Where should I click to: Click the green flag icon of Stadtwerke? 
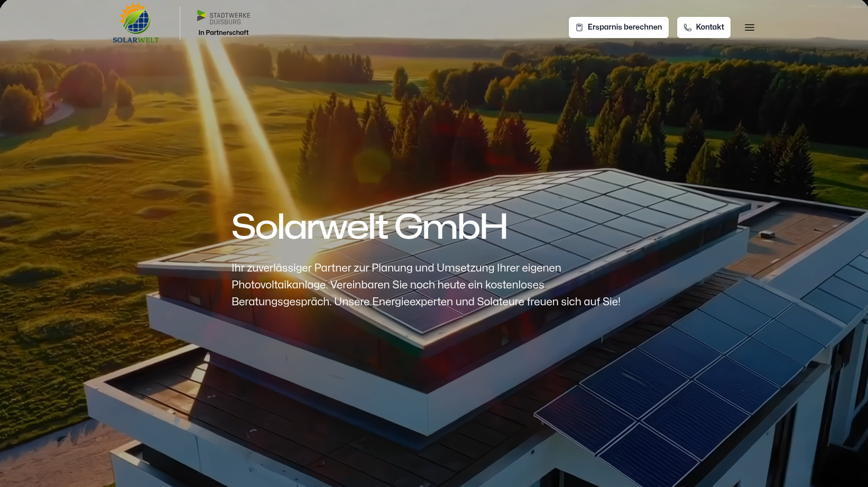(x=201, y=16)
